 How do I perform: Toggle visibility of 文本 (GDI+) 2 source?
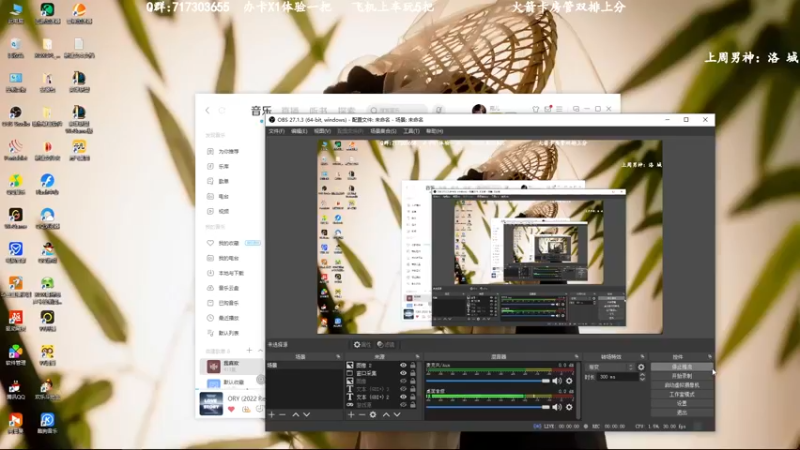click(x=403, y=397)
